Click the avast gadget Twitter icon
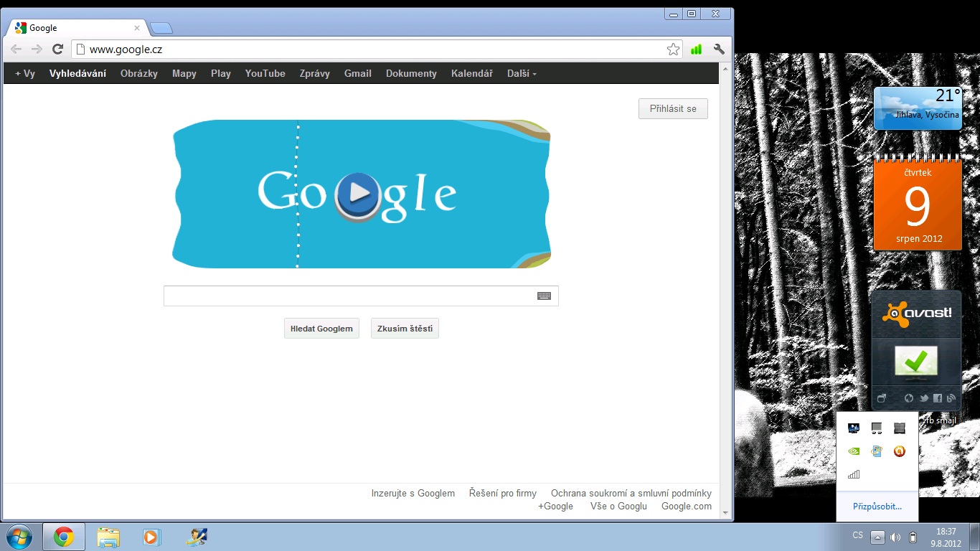 click(924, 398)
